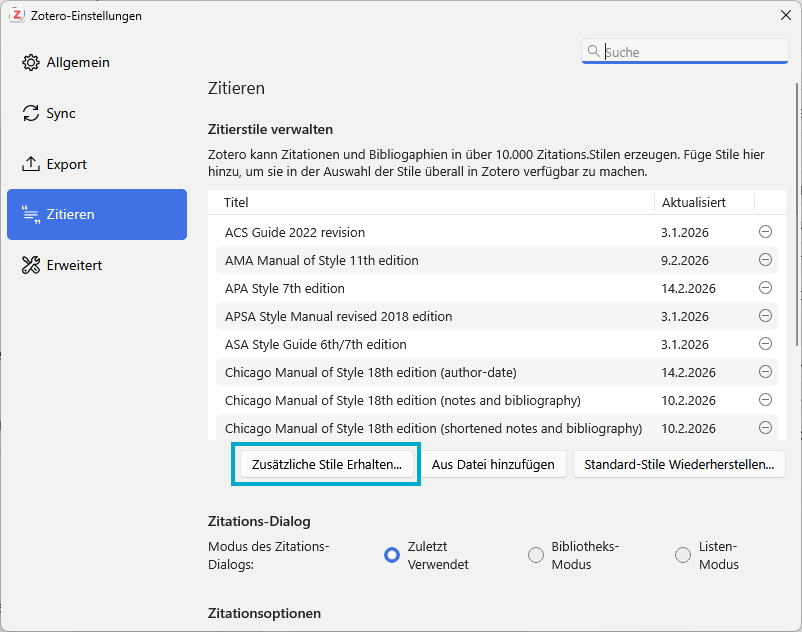Image resolution: width=802 pixels, height=632 pixels.
Task: Select Zuletzt Verwendet radio option
Action: click(x=392, y=555)
